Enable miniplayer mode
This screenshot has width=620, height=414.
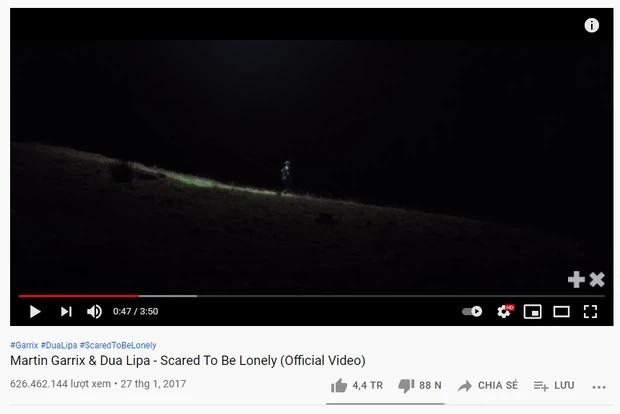pyautogui.click(x=533, y=312)
